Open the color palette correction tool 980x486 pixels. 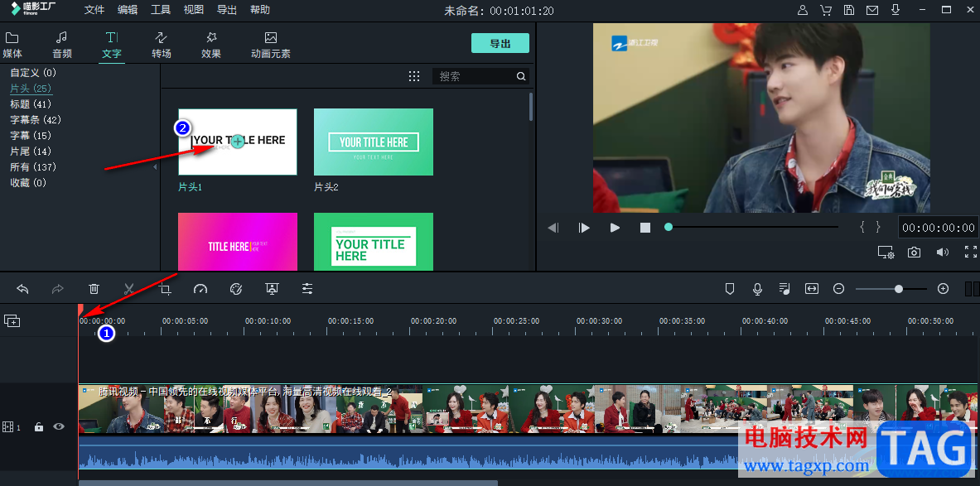coord(235,289)
